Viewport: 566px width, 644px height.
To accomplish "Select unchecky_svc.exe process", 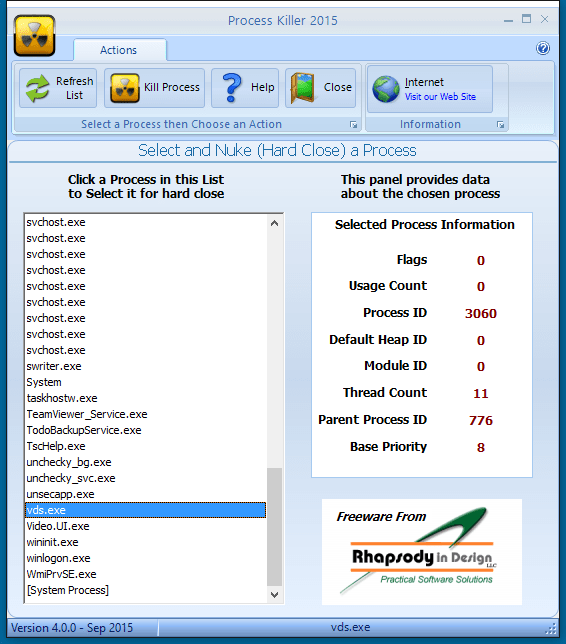I will pos(145,478).
